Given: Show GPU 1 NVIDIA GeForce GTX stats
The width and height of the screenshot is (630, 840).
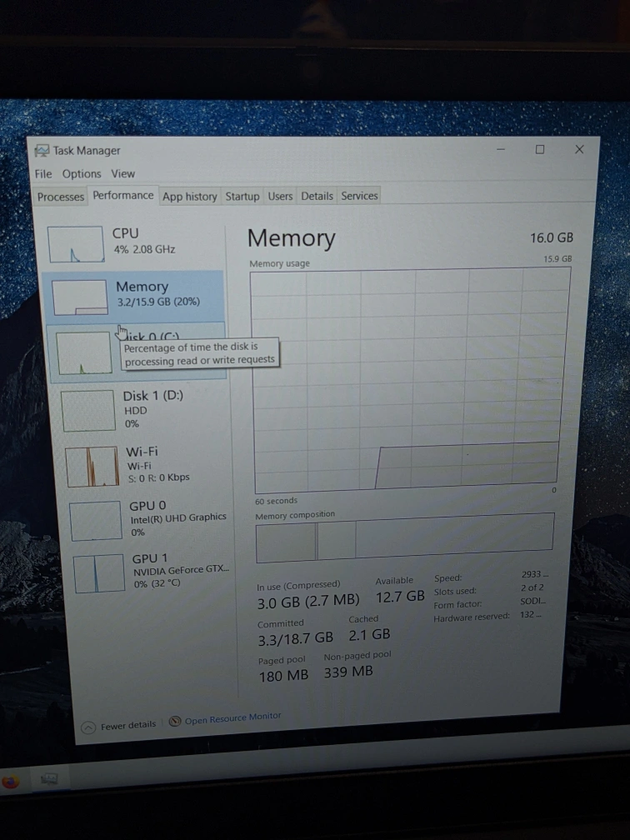Looking at the screenshot, I should (x=98, y=572).
